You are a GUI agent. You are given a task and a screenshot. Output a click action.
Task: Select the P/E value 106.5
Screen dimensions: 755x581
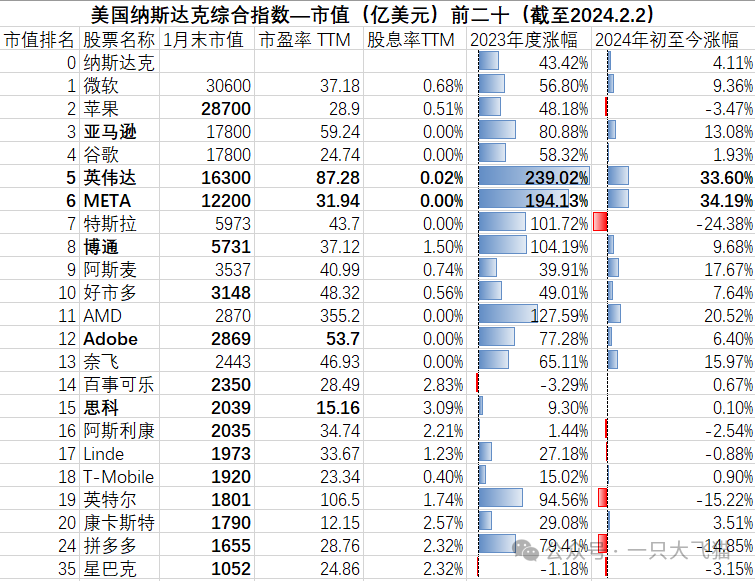point(340,500)
